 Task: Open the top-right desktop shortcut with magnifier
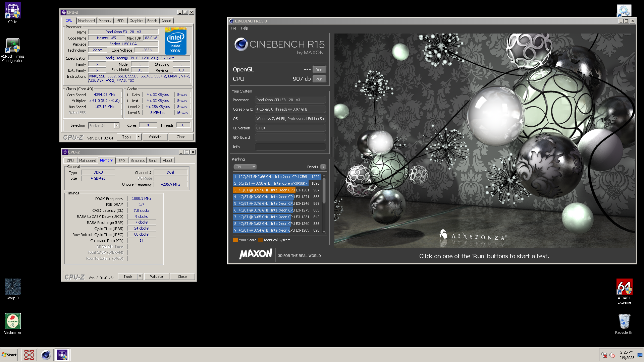[x=624, y=11]
